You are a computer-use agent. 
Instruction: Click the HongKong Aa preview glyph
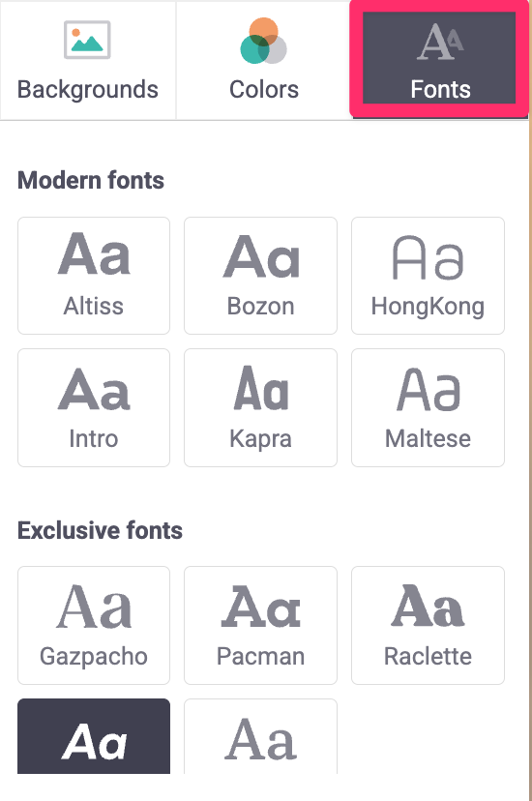point(428,257)
